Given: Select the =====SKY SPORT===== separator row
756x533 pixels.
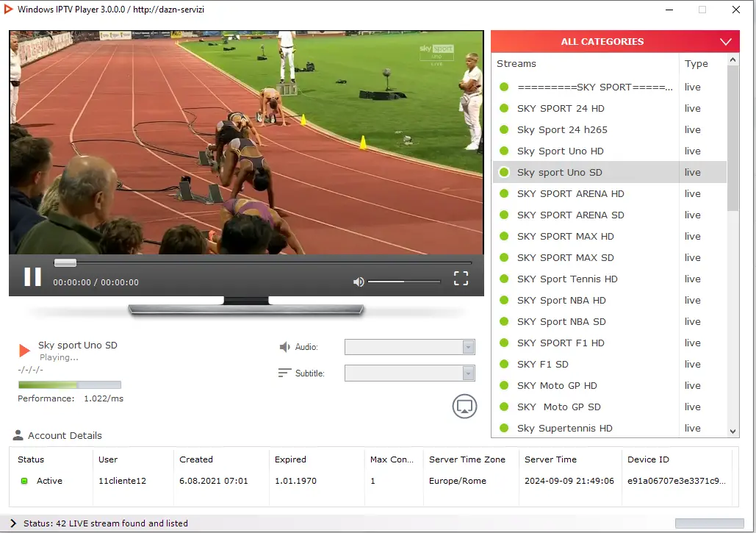Looking at the screenshot, I should coord(610,87).
